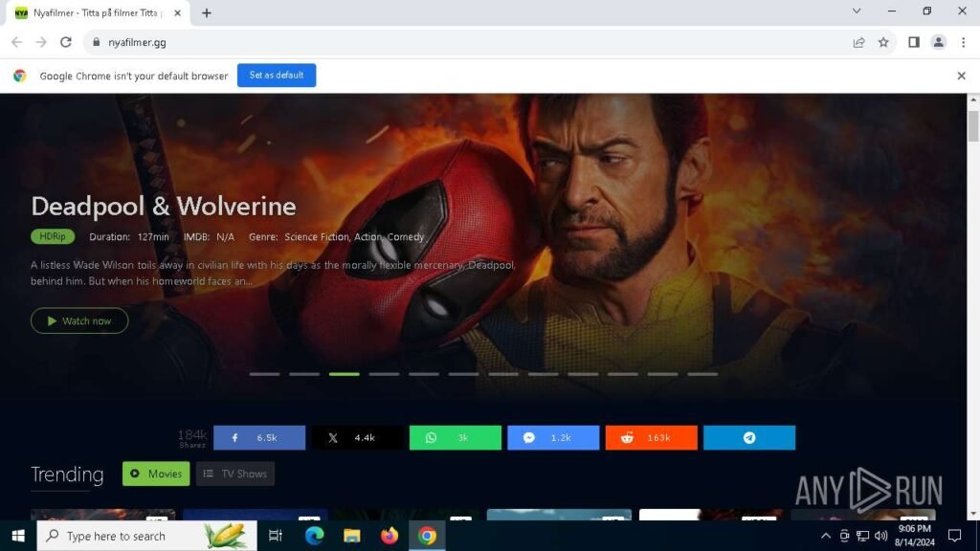Share the movie on Facebook
Viewport: 980px width, 551px height.
[258, 437]
